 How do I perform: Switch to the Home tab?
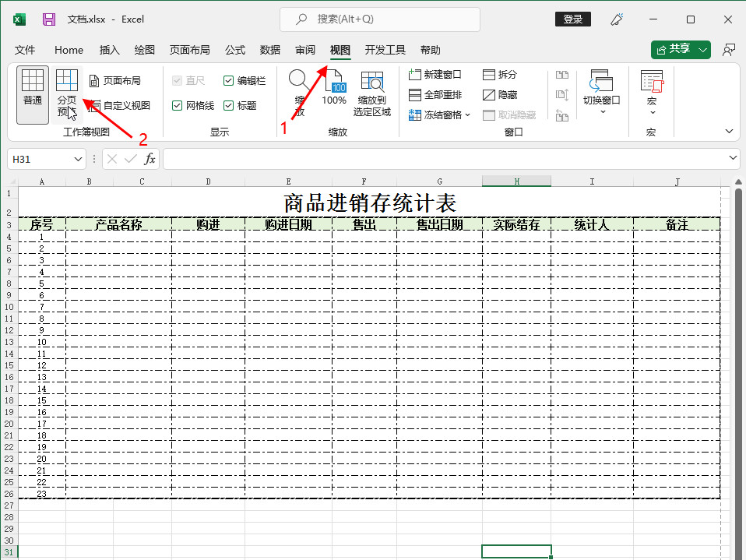pos(69,50)
